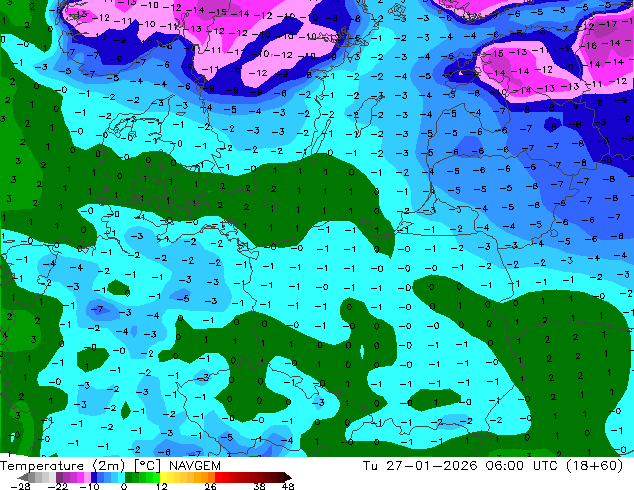Click the yellow legend swatch at 12
This screenshot has width=634, height=490.
coord(163,477)
